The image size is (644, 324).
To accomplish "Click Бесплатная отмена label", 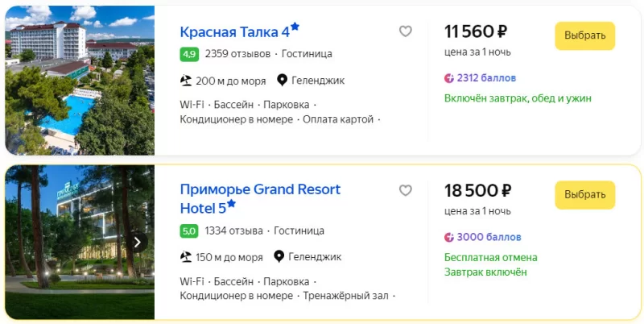I will [x=490, y=257].
